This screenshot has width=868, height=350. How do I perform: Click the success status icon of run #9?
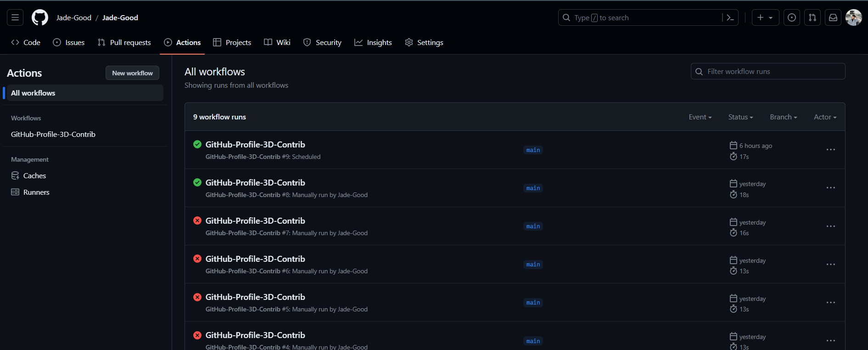click(x=197, y=144)
